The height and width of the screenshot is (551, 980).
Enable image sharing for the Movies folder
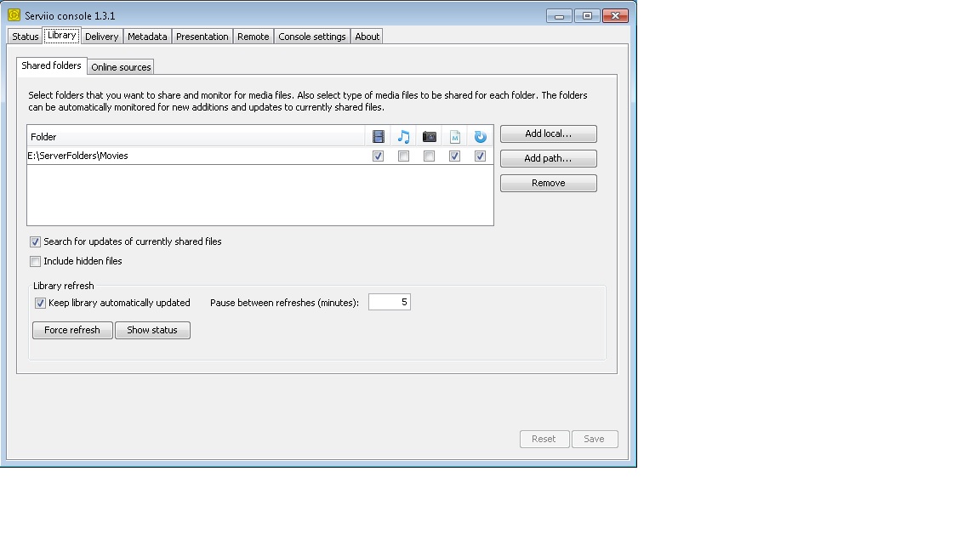tap(430, 156)
